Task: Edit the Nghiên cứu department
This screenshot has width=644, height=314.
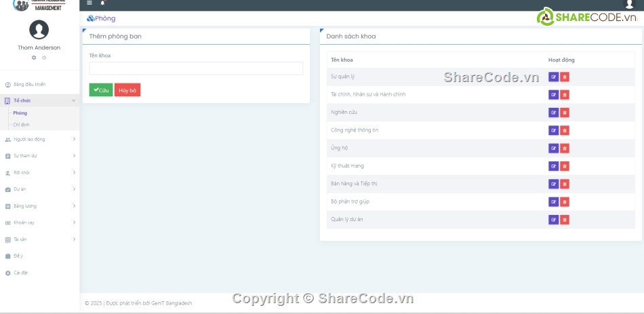Action: [x=553, y=113]
